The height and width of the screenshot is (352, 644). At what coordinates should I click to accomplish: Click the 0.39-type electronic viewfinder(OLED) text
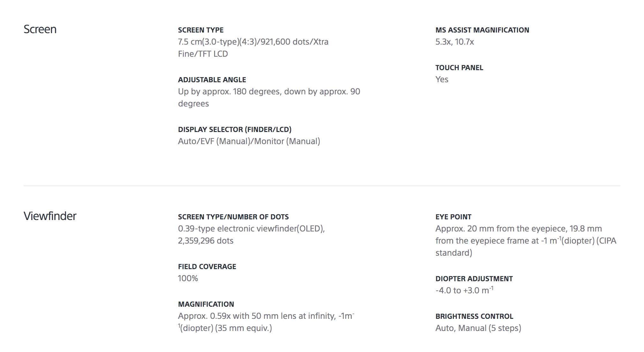pos(251,229)
